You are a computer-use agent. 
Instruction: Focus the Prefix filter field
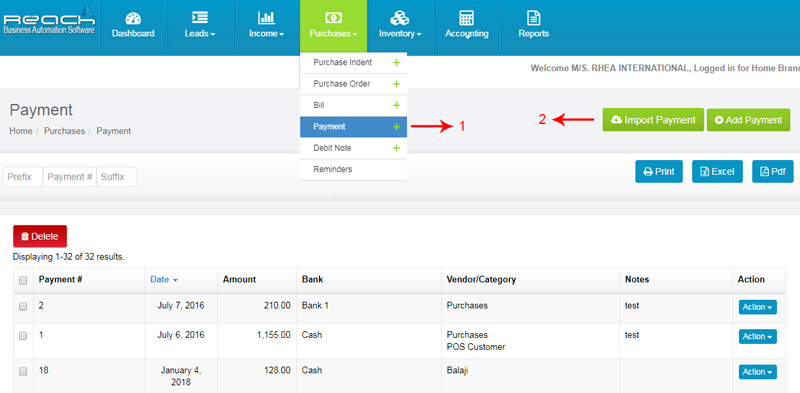[x=23, y=177]
